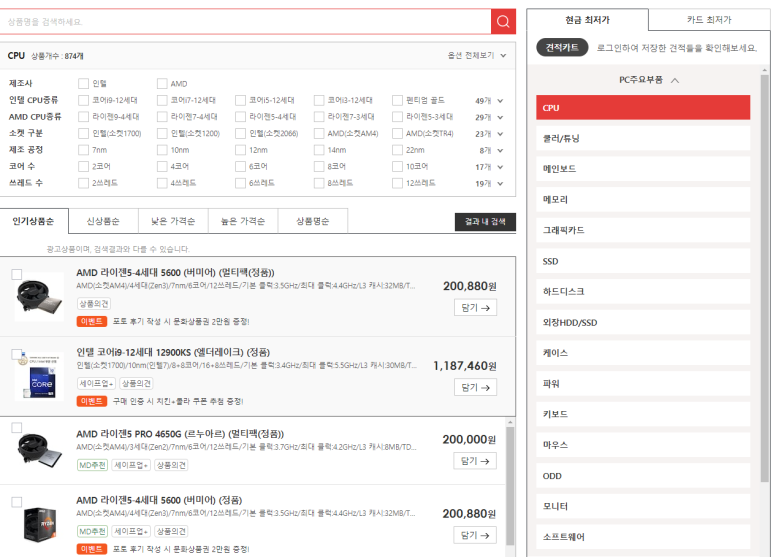This screenshot has height=557, width=773.
Task: Select checkbox for 라이젠5-4세대 5600 멀티팩 product
Action: click(x=16, y=274)
